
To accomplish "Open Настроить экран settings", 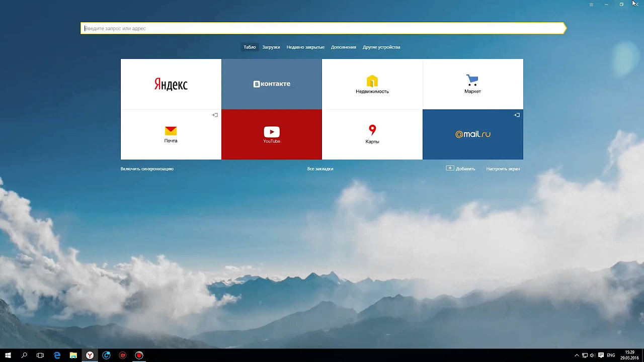I will coord(503,169).
